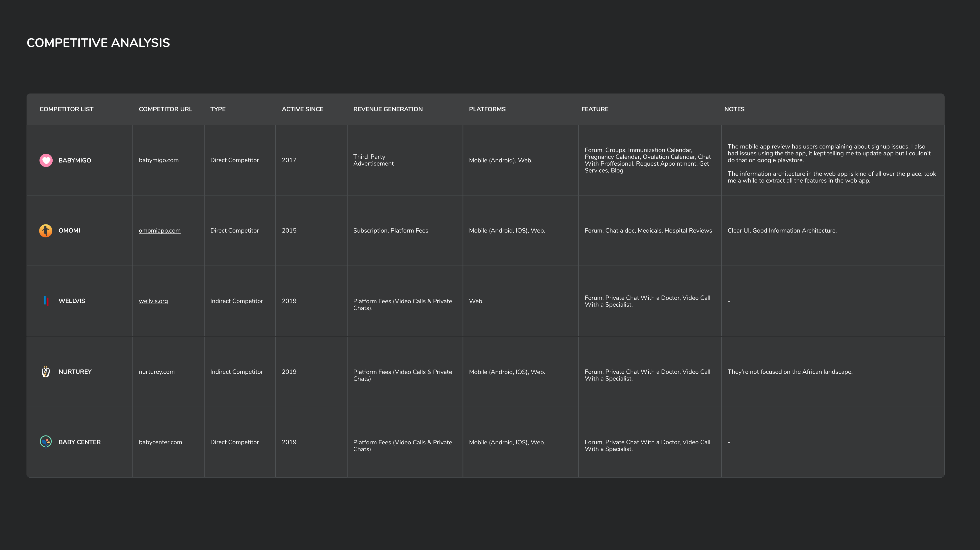
Task: Click the Wellvis blue-red bars logo
Action: [x=46, y=301]
